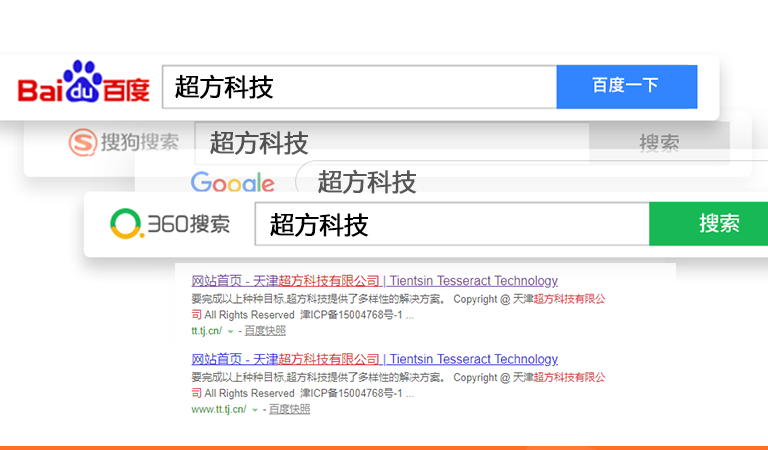Viewport: 768px width, 450px height.
Task: Focus the Baidu search input field
Action: pos(360,87)
